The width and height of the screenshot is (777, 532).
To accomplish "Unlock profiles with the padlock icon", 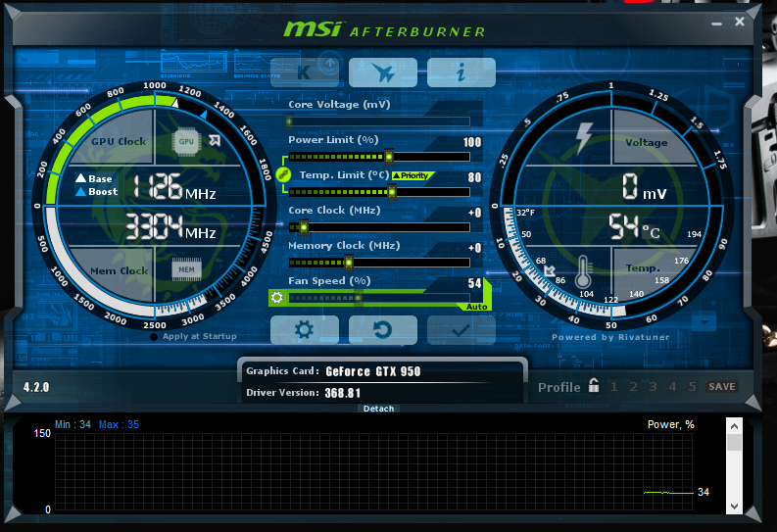I will point(594,385).
